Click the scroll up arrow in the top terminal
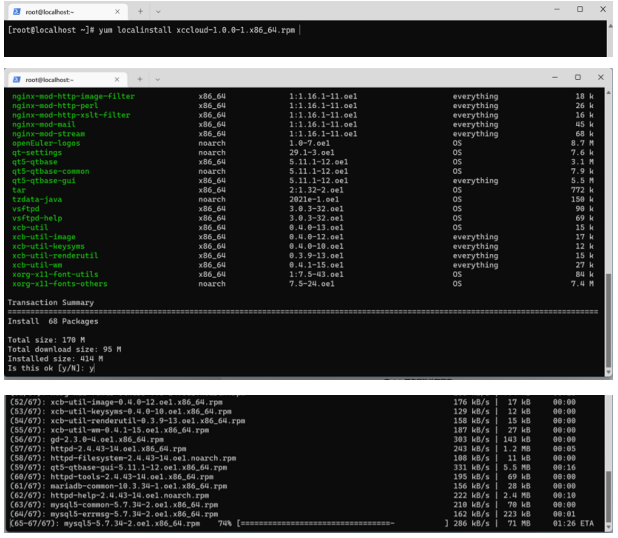The height and width of the screenshot is (538, 618). [610, 24]
